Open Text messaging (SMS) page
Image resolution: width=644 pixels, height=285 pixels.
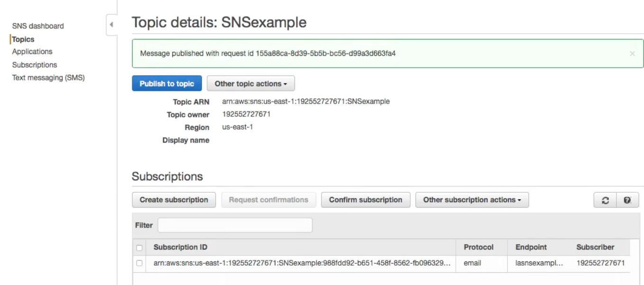[x=48, y=78]
